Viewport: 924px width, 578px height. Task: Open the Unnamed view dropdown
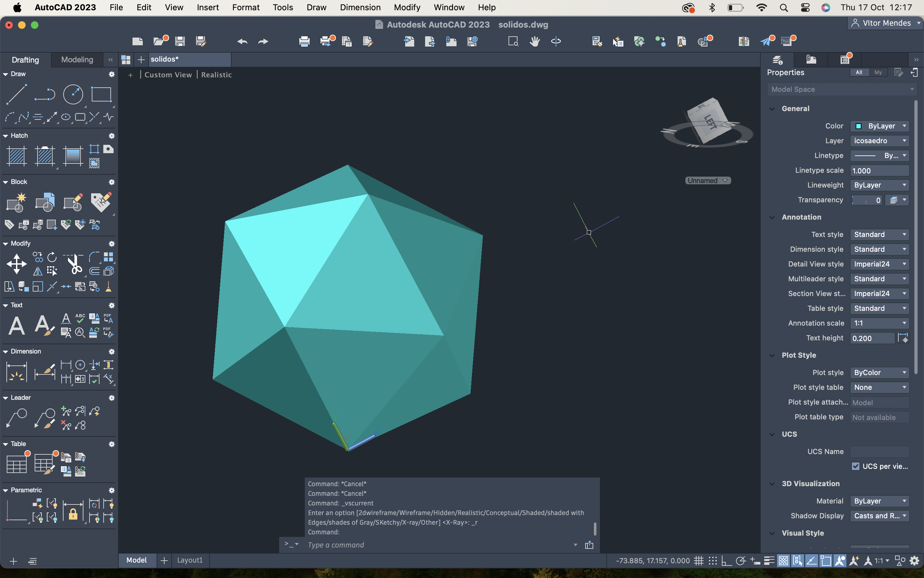pyautogui.click(x=708, y=180)
